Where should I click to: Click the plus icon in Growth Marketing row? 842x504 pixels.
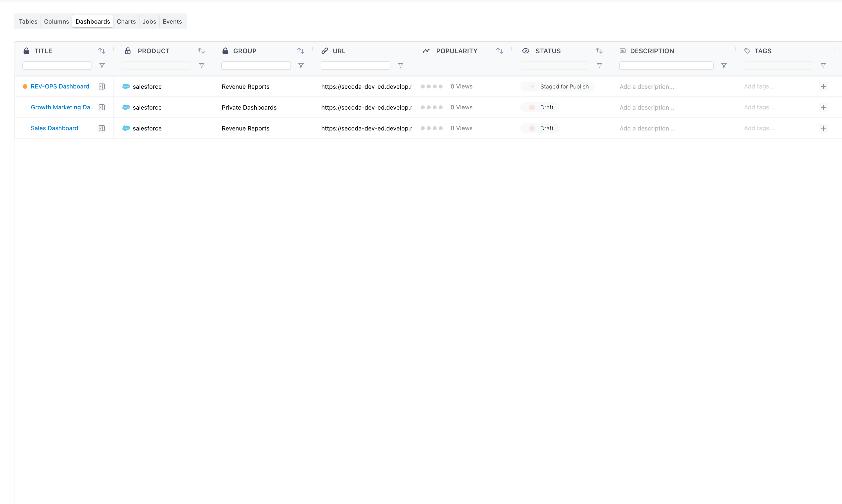pyautogui.click(x=823, y=107)
